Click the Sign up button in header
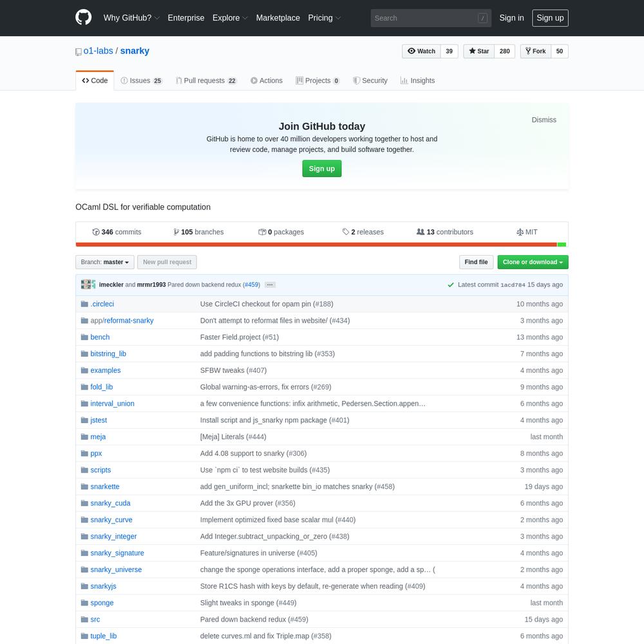 pyautogui.click(x=550, y=17)
